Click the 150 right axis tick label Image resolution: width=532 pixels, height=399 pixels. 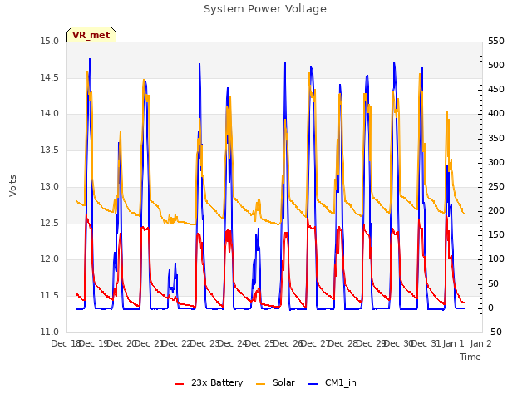[x=496, y=234]
